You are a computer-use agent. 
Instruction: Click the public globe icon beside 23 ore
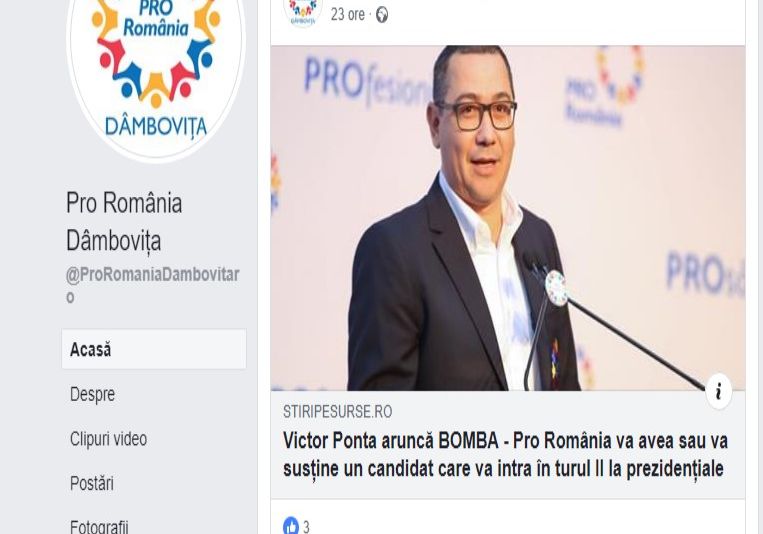coord(382,15)
